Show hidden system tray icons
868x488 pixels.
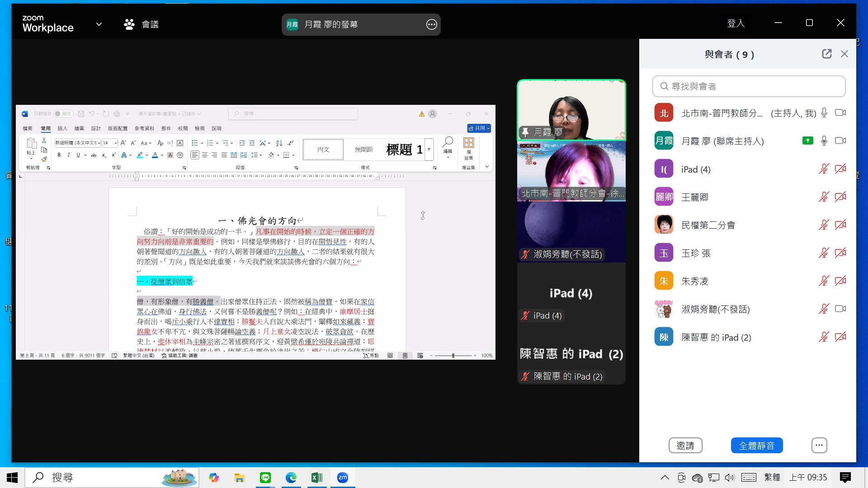click(x=665, y=478)
